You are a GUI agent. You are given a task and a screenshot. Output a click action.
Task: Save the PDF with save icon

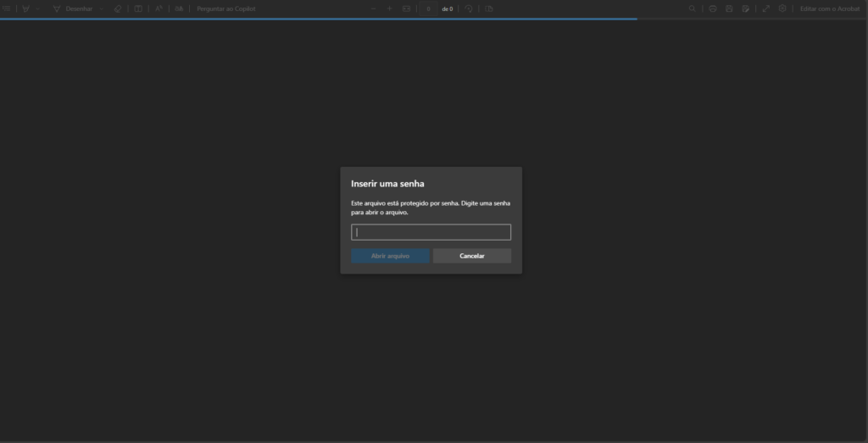tap(729, 8)
